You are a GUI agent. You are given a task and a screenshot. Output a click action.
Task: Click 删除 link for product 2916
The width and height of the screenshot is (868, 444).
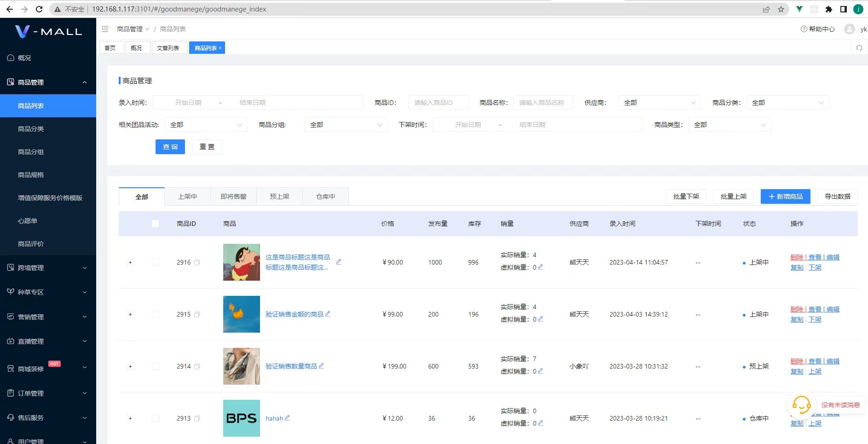pyautogui.click(x=797, y=257)
